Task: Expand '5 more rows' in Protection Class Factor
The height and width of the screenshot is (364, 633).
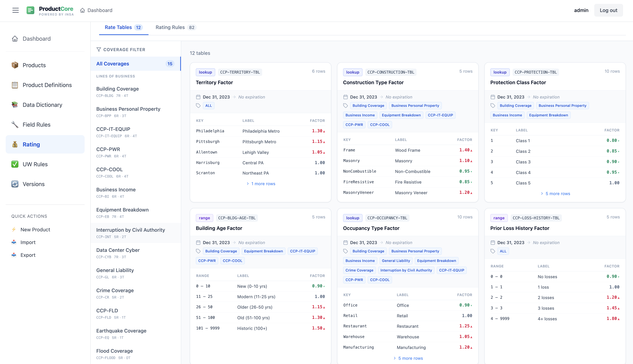Action: (555, 193)
